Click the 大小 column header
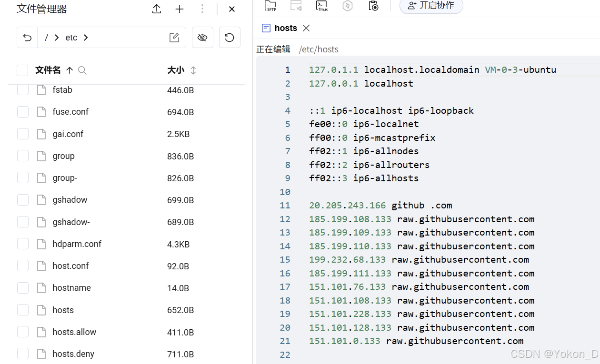This screenshot has width=600, height=364. 176,70
